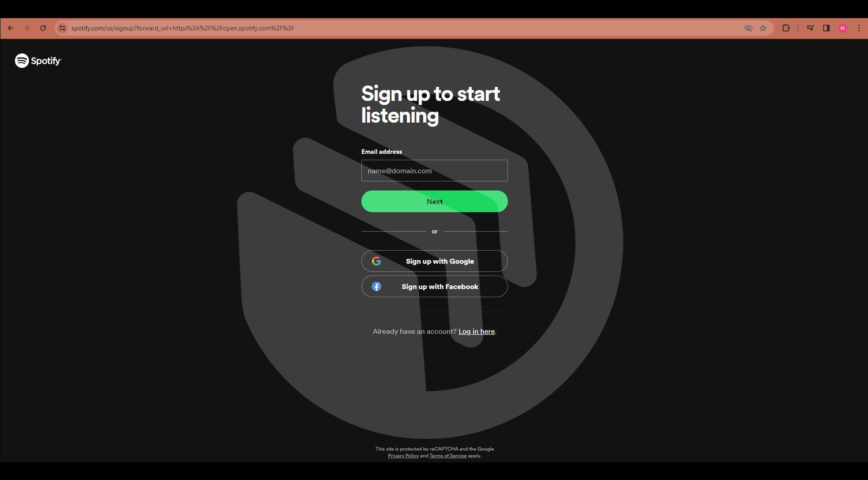Click the browser refresh icon
This screenshot has width=868, height=480.
pyautogui.click(x=43, y=28)
